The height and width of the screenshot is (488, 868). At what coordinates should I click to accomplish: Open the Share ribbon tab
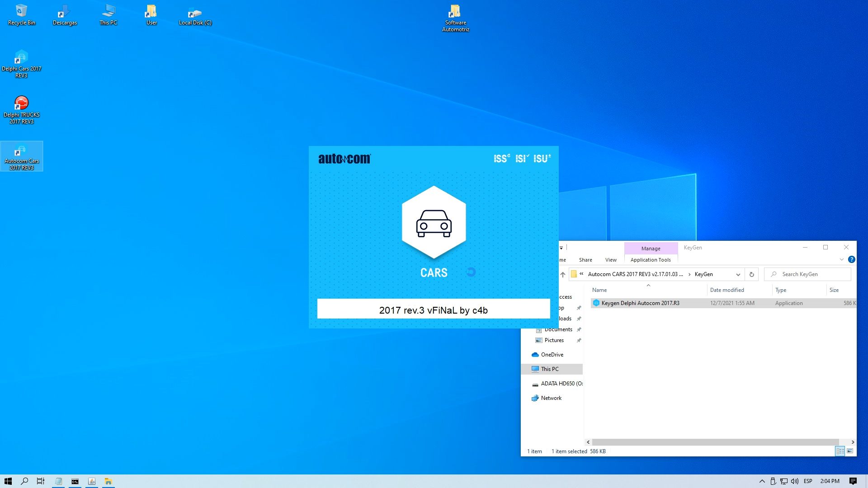coord(585,260)
